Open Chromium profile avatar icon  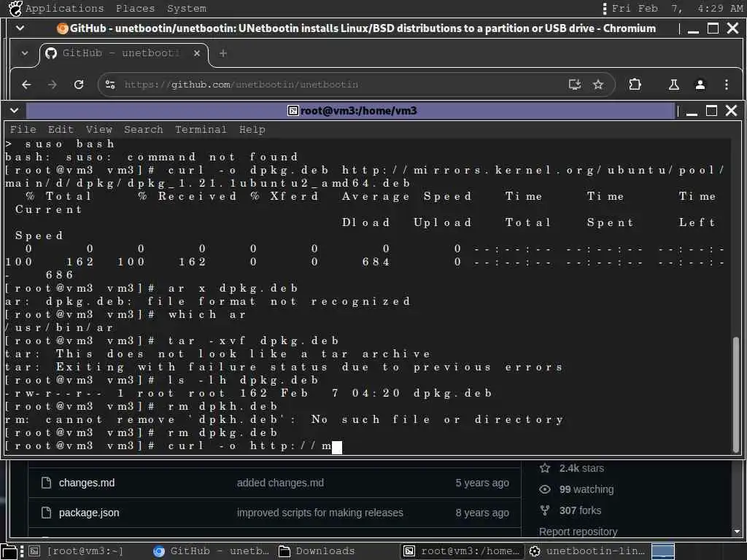[x=700, y=85]
